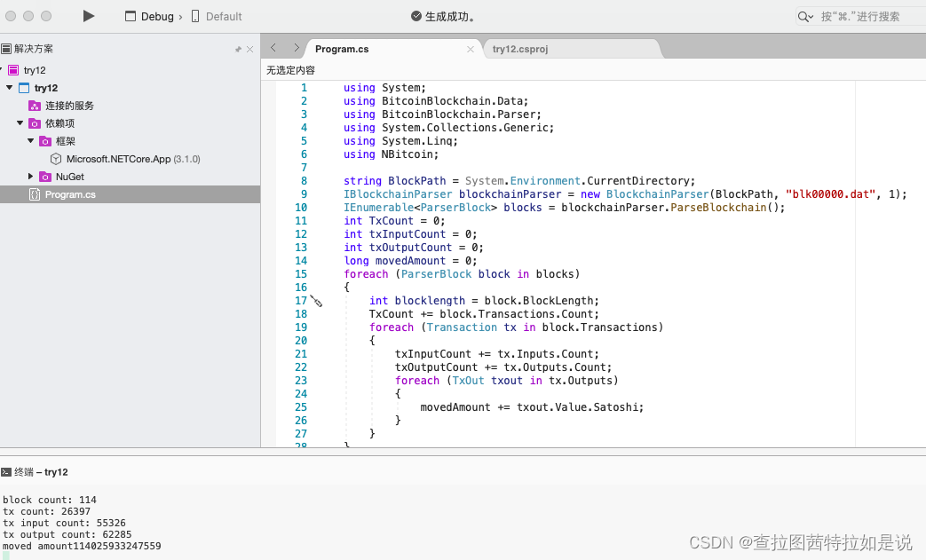
Task: Click the terminal panel icon
Action: (6, 472)
